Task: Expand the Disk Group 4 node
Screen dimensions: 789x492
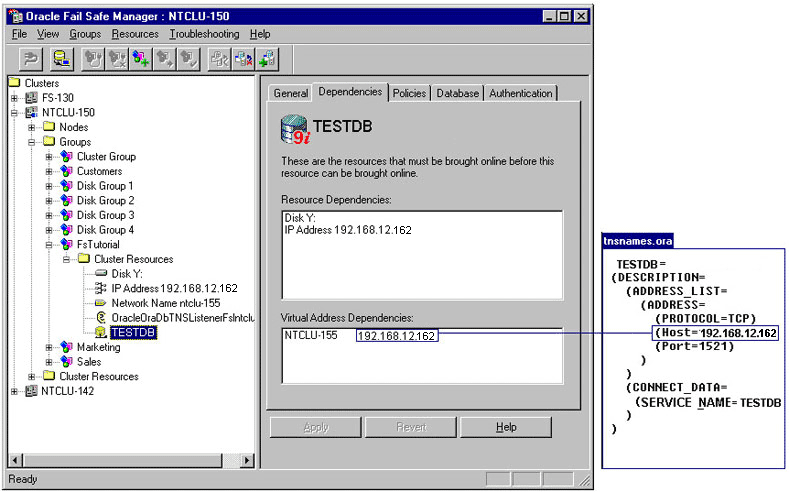Action: tap(49, 230)
